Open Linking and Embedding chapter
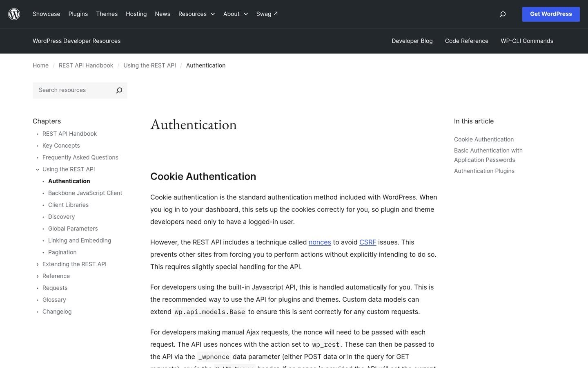 coord(80,240)
